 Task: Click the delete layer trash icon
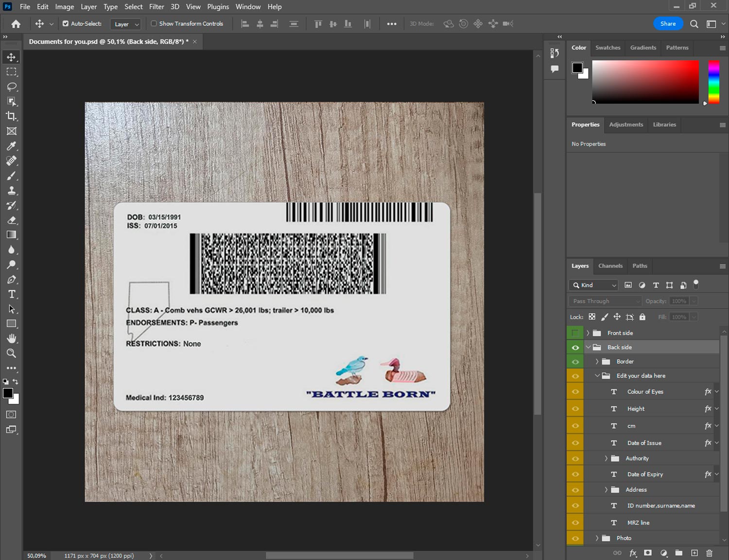click(x=709, y=553)
